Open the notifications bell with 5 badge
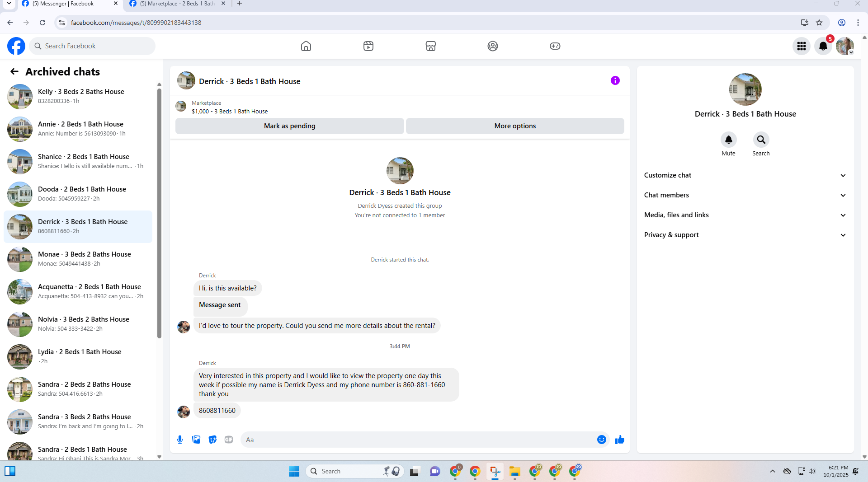This screenshot has width=868, height=482. 823,46
